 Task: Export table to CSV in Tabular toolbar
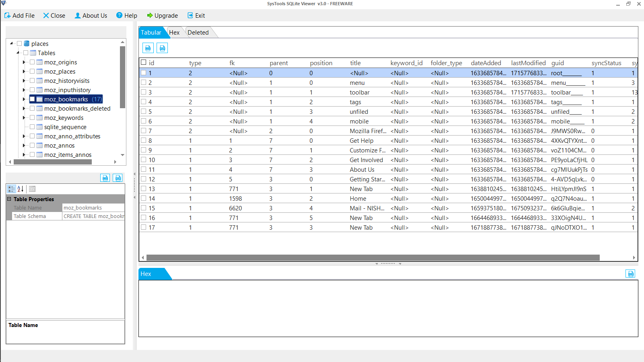point(148,48)
